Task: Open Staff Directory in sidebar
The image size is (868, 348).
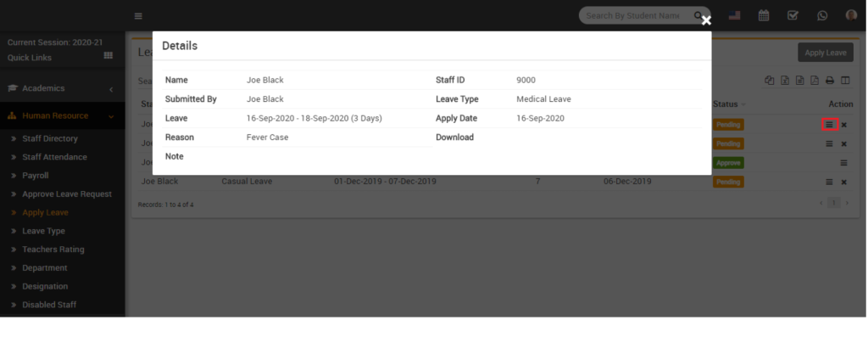Action: [x=50, y=138]
